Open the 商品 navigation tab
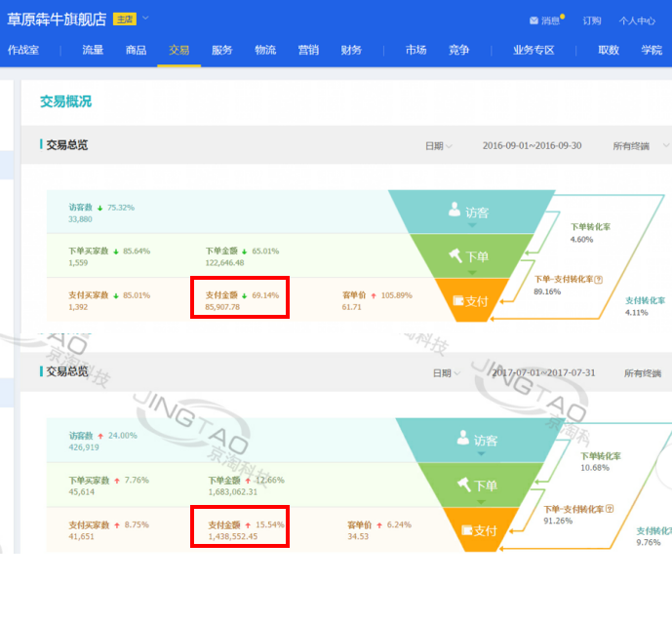The height and width of the screenshot is (620, 672). (136, 51)
